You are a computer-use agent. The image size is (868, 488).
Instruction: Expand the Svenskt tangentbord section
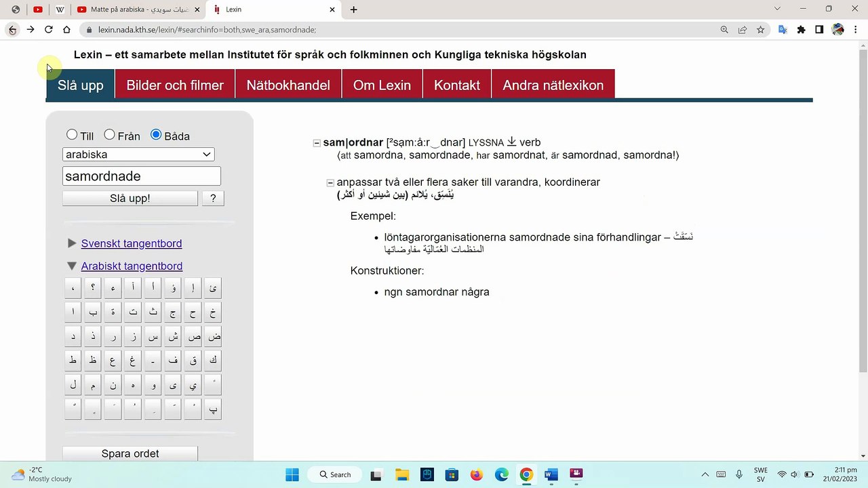coord(72,243)
